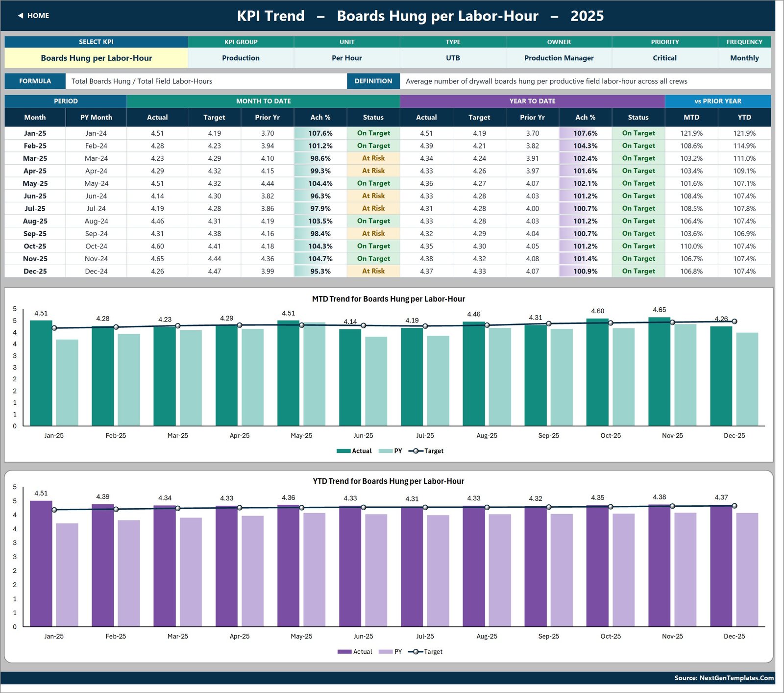Select the Jan-25 month row label
This screenshot has width=784, height=693.
coord(35,133)
